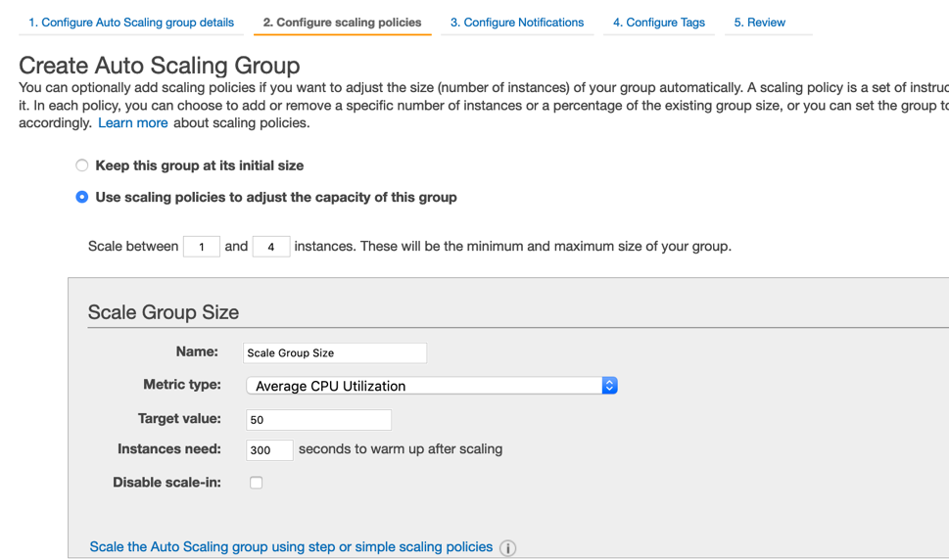Select Keep this group at its initial size
Image resolution: width=949 pixels, height=560 pixels.
(x=81, y=165)
